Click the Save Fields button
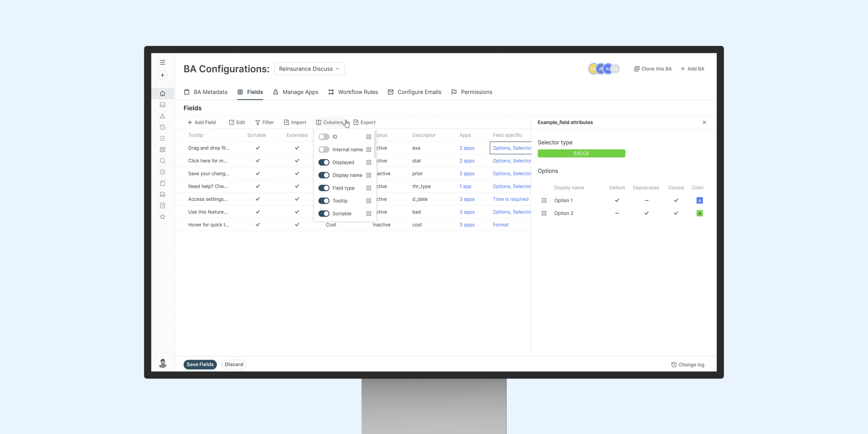Image resolution: width=868 pixels, height=434 pixels. click(200, 364)
